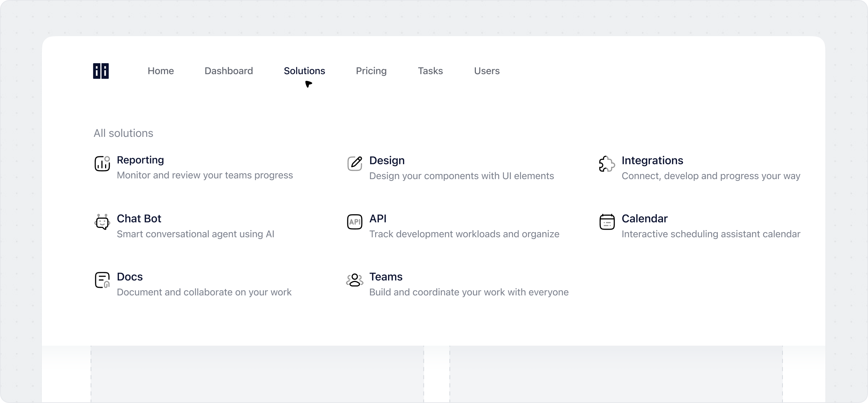
Task: Switch to the Dashboard section
Action: (229, 71)
